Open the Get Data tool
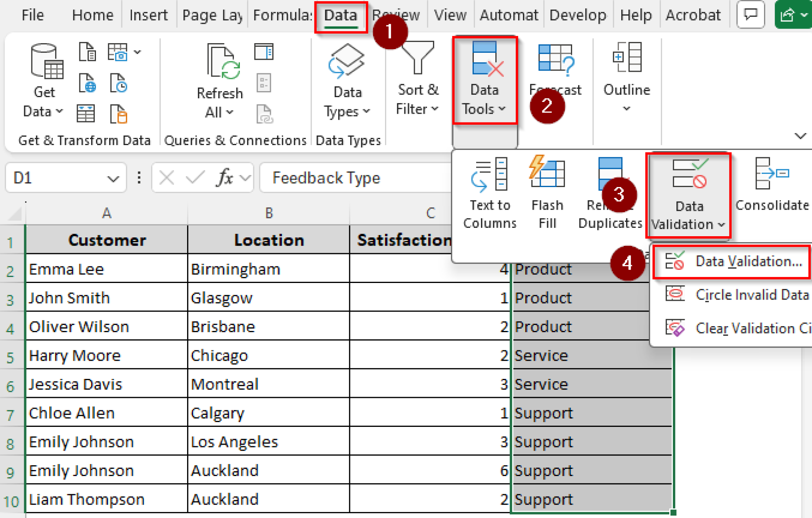812x518 pixels. [x=44, y=79]
